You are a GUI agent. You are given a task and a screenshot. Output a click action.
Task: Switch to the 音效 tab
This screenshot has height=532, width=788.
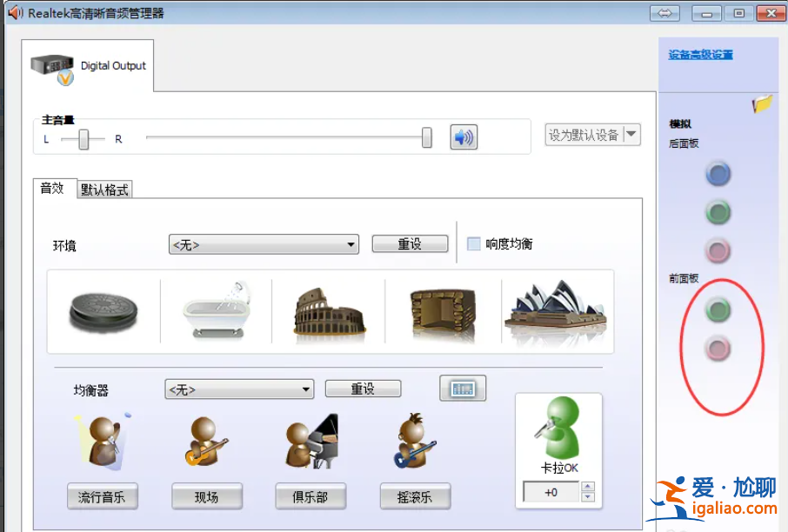point(53,187)
